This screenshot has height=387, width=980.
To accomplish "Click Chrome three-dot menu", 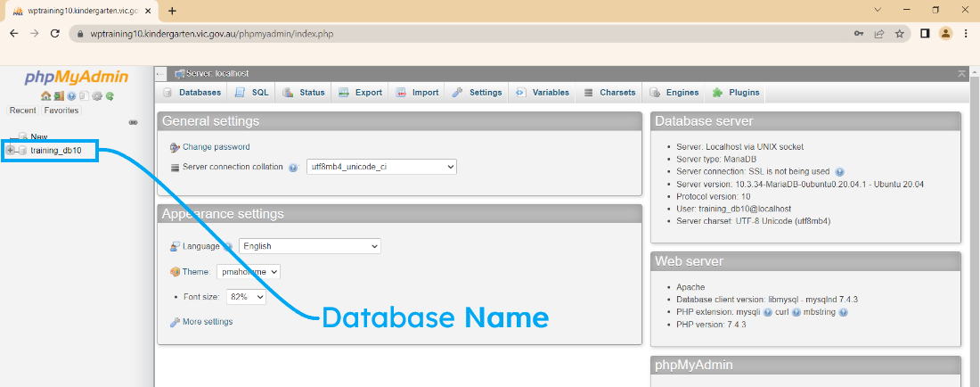I will 967,34.
